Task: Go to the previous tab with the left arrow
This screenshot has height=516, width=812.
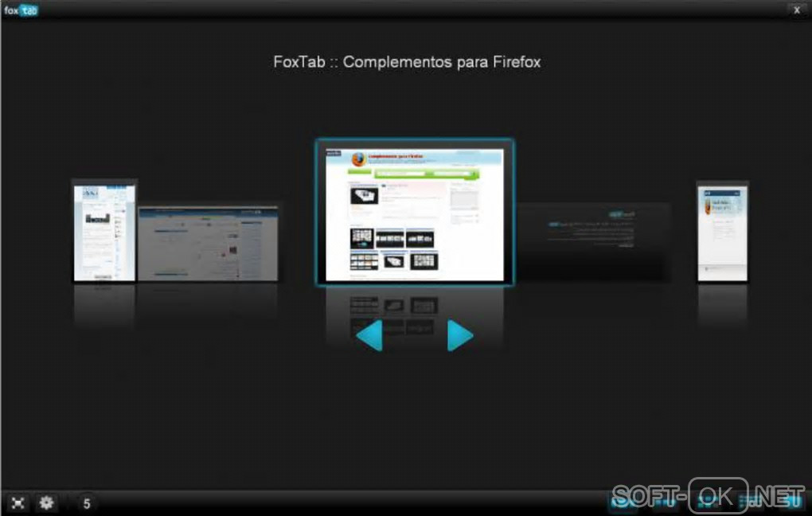Action: (x=369, y=335)
